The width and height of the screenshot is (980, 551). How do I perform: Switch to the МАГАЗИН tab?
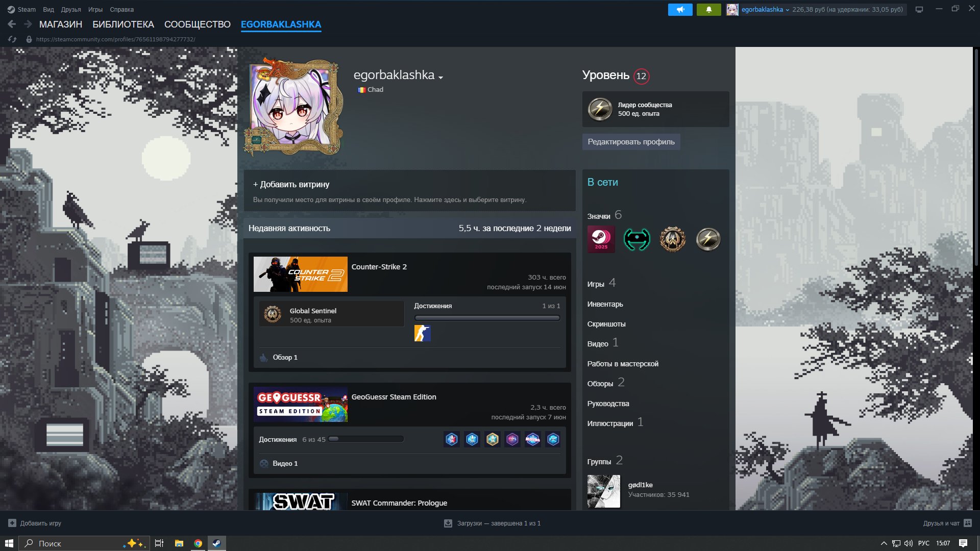tap(61, 24)
